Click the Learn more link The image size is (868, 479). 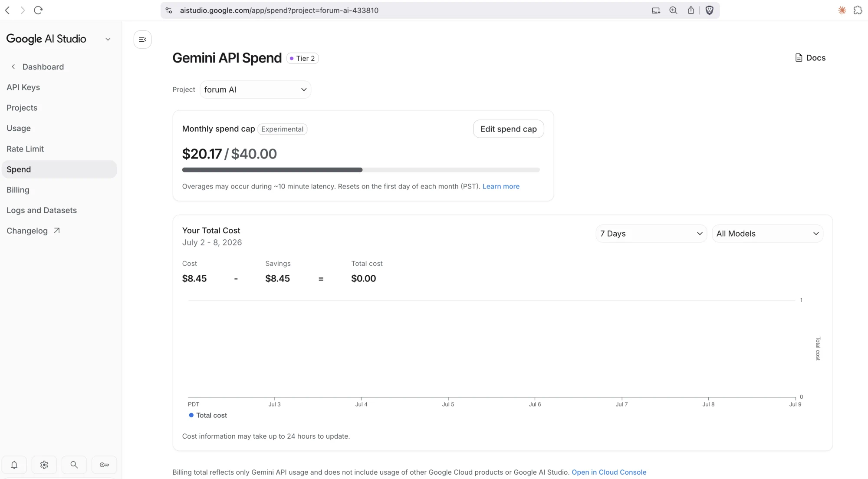point(501,186)
